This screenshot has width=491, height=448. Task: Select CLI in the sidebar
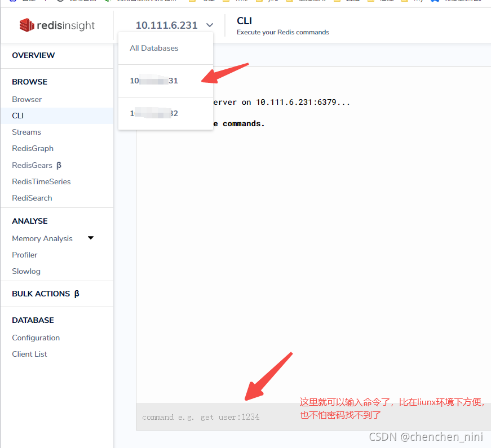pos(57,116)
